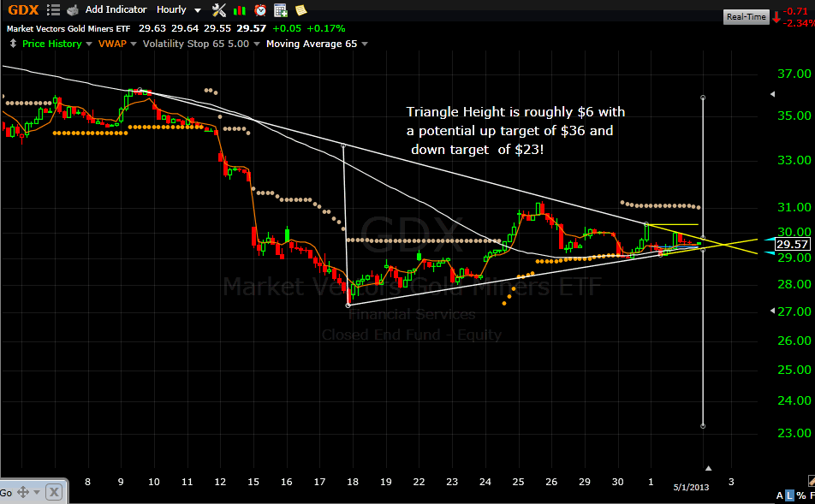Click the date cursor triangle above 5/1/2013
Screen dimensions: 815x504
click(708, 468)
